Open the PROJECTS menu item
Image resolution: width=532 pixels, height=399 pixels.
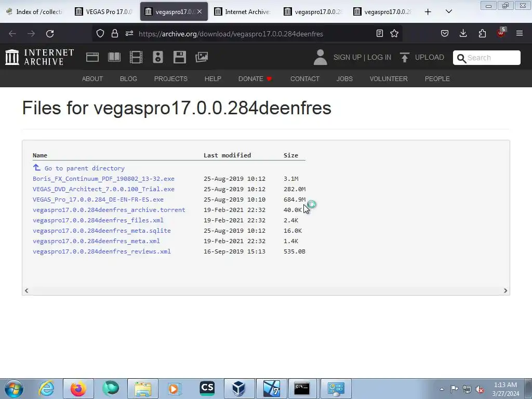(170, 79)
